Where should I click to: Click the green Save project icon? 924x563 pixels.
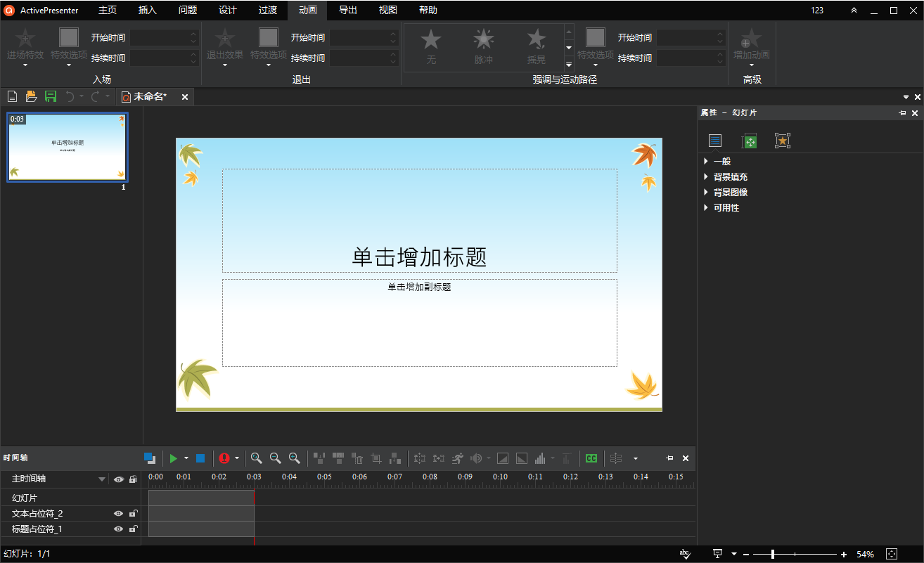click(51, 96)
